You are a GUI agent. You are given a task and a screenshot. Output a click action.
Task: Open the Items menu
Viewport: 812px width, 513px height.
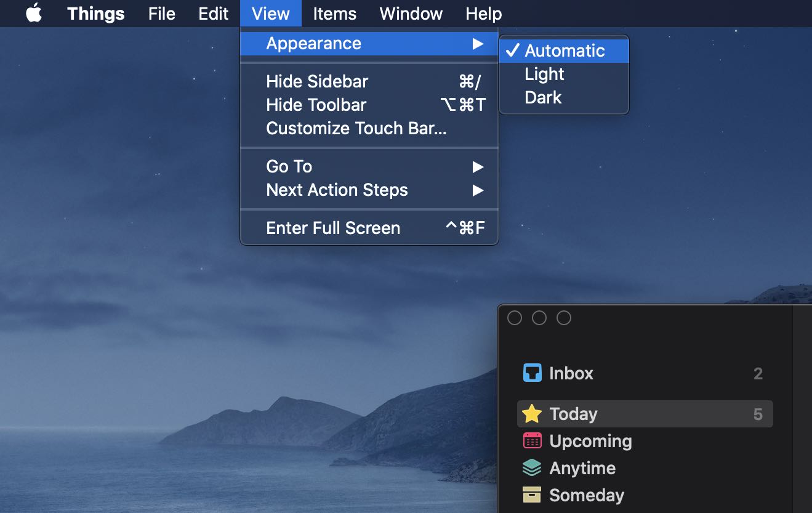tap(335, 14)
